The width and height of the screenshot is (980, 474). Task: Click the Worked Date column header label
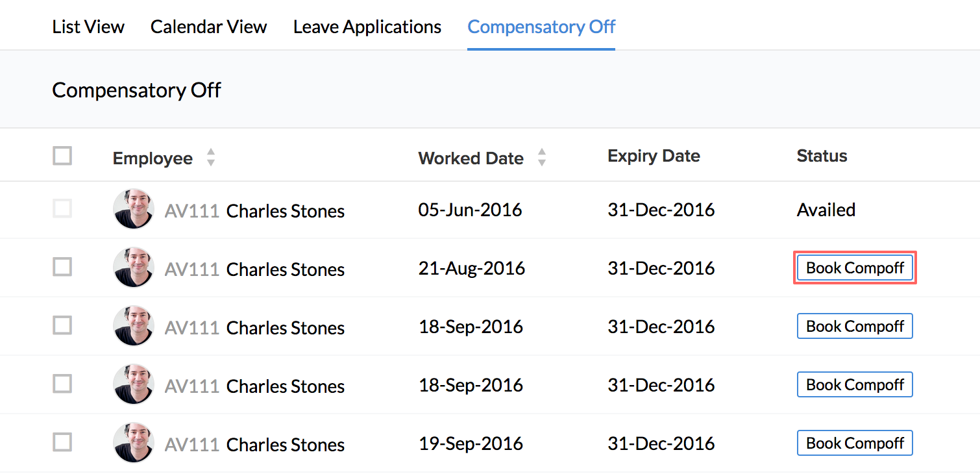click(x=471, y=158)
